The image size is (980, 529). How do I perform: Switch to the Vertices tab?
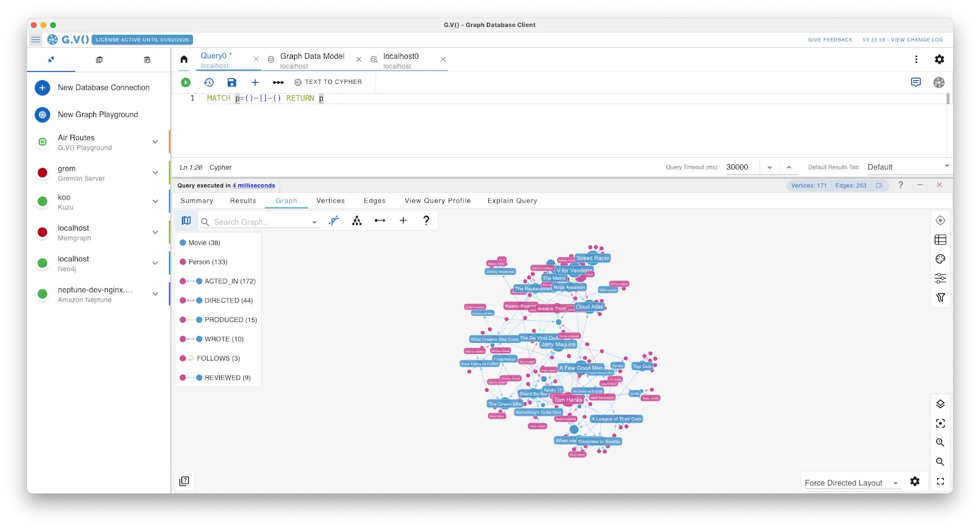click(331, 201)
